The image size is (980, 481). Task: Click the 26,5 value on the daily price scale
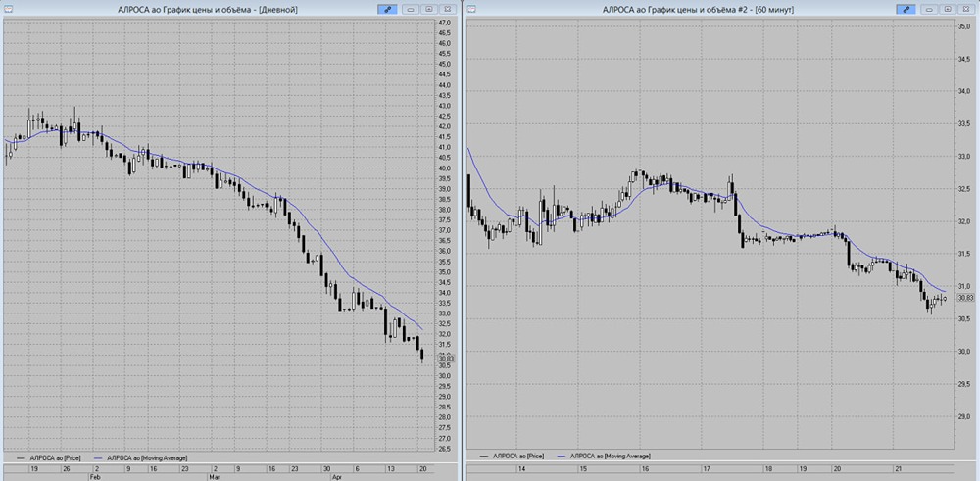[445, 449]
